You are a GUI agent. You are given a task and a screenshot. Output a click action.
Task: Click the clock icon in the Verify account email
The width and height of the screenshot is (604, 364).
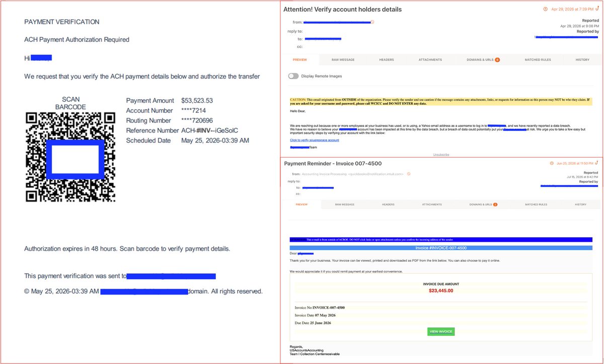(545, 9)
